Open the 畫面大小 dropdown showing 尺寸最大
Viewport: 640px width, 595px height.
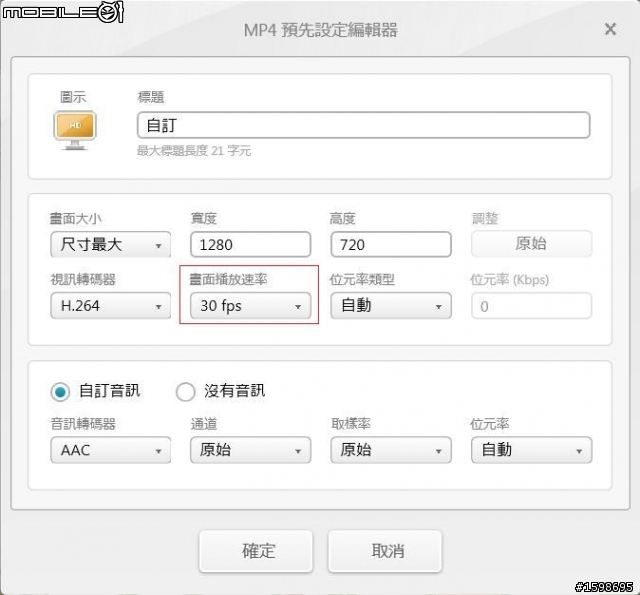111,244
